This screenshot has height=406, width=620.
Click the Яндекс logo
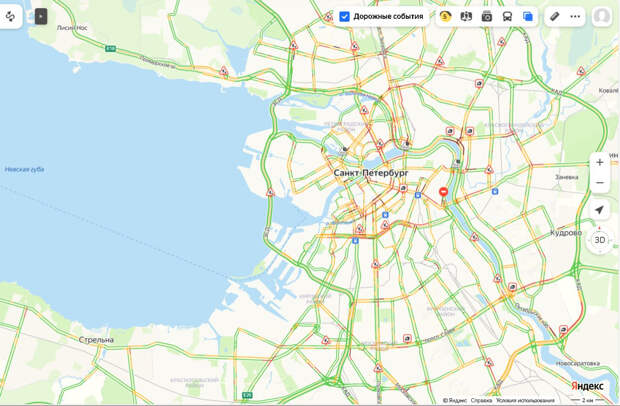587,386
